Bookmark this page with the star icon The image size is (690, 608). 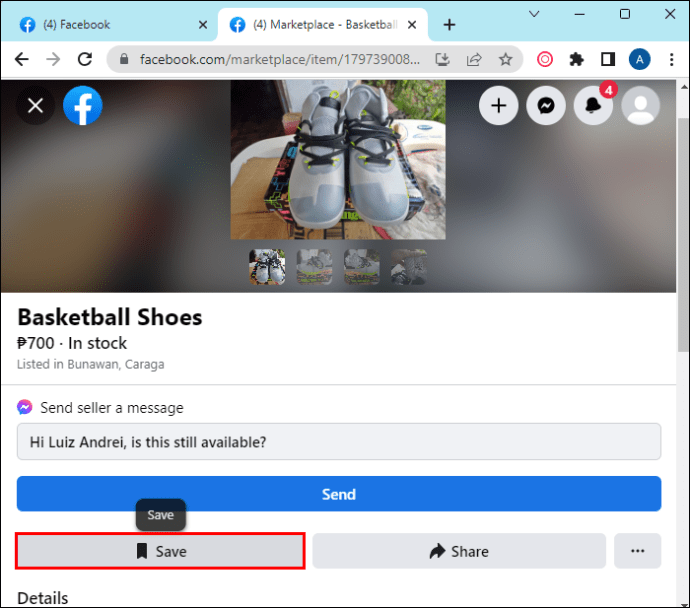[506, 59]
